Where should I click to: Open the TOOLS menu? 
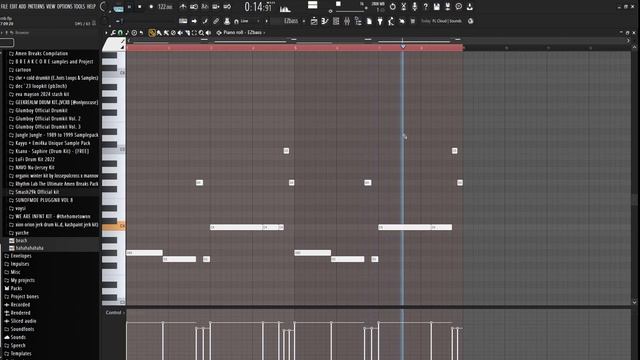coord(79,6)
